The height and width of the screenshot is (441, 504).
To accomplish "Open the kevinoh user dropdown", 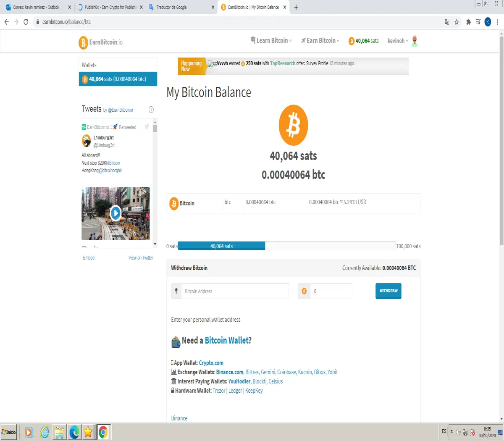I will tap(398, 41).
